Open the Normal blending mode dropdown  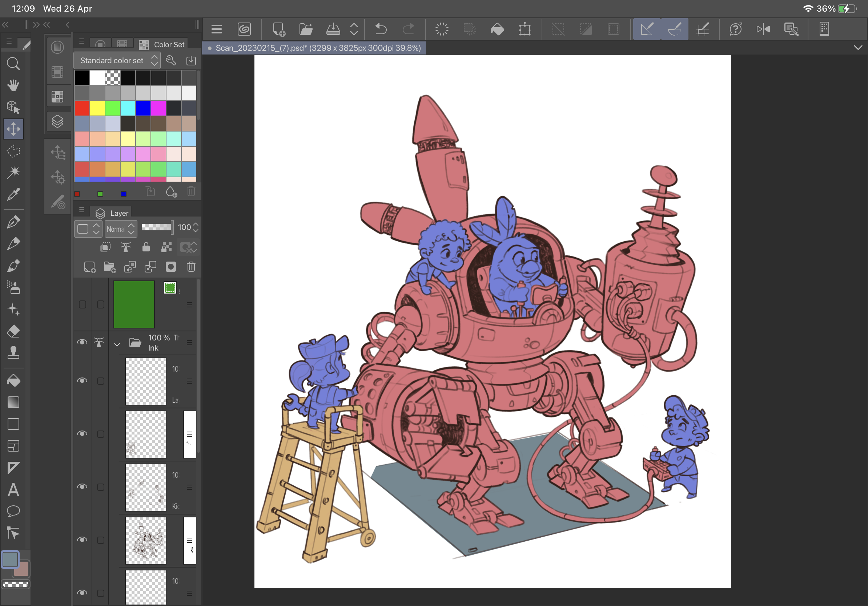point(121,229)
